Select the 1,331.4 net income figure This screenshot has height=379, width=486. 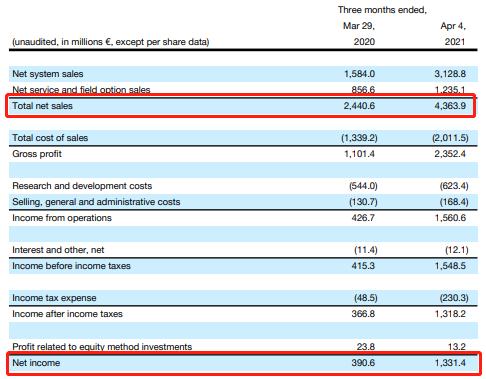point(450,363)
